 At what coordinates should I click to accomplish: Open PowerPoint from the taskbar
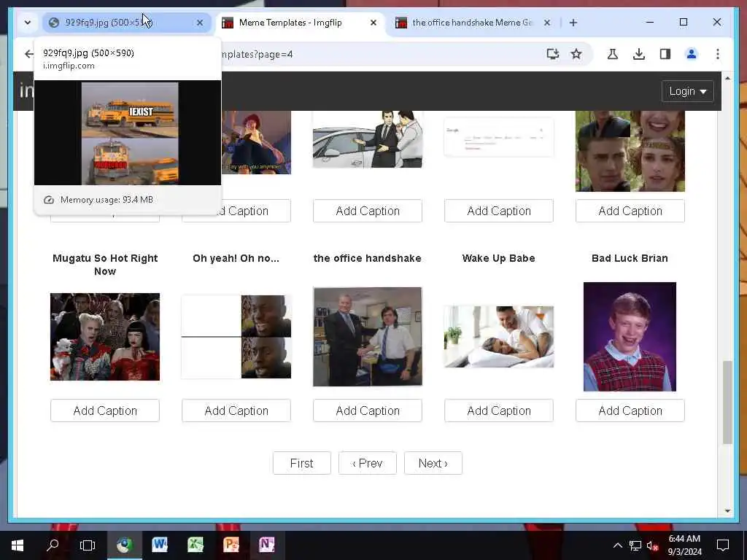coord(231,545)
